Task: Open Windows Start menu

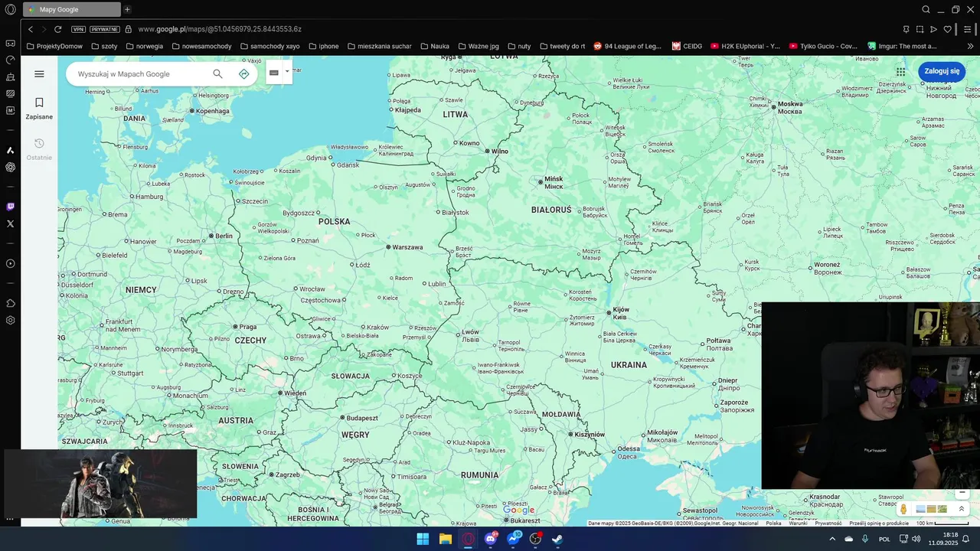Action: tap(423, 539)
